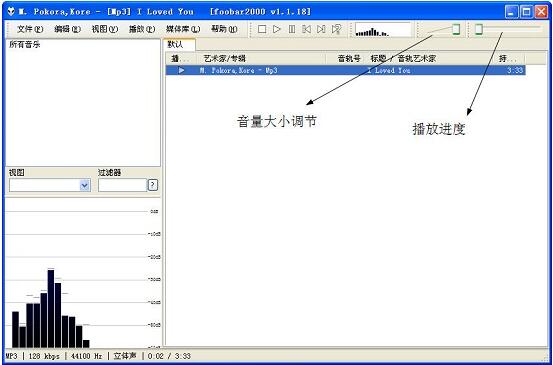Click the duration column header
Screen dimensions: 553x365
coord(511,59)
